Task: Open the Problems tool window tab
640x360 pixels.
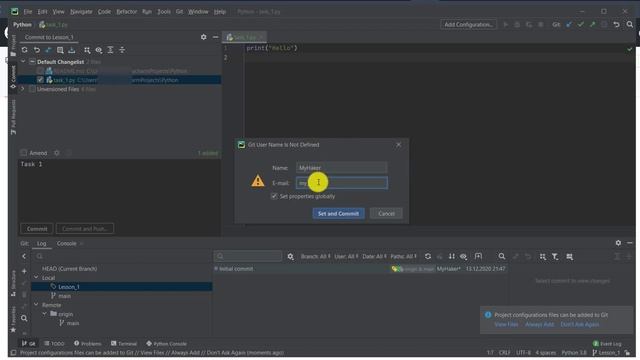Action: click(87, 344)
